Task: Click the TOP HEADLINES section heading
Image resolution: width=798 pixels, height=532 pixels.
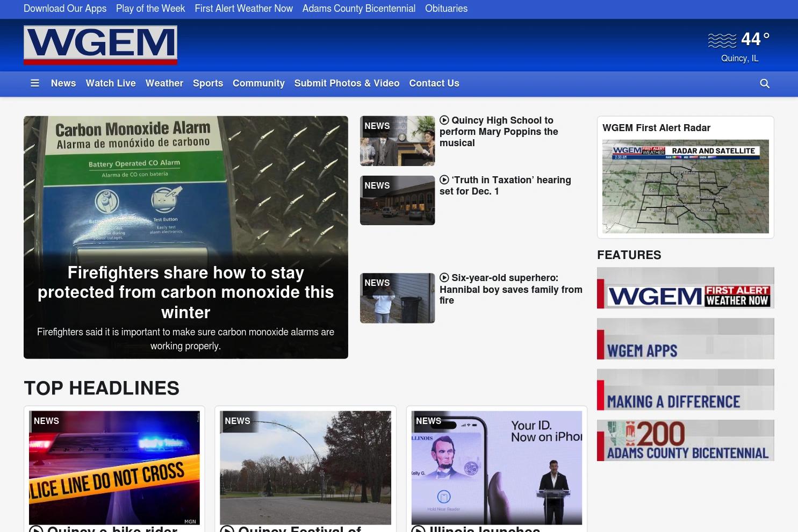Action: pos(102,388)
